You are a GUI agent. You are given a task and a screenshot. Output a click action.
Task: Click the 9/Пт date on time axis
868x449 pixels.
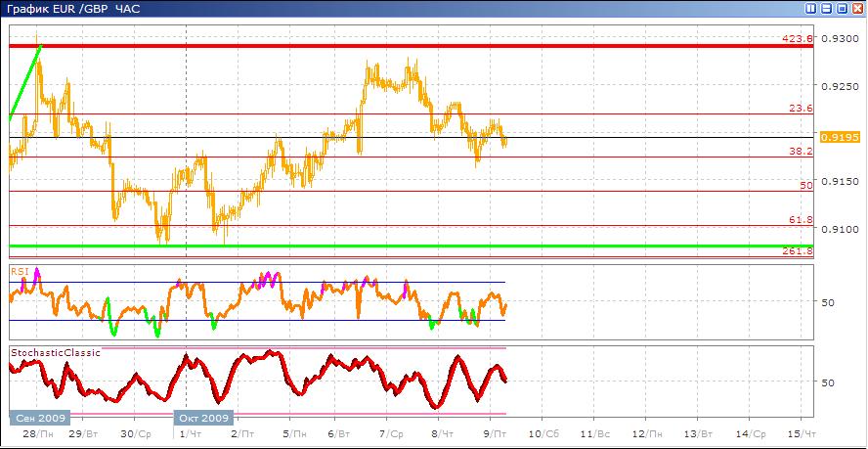tap(498, 432)
